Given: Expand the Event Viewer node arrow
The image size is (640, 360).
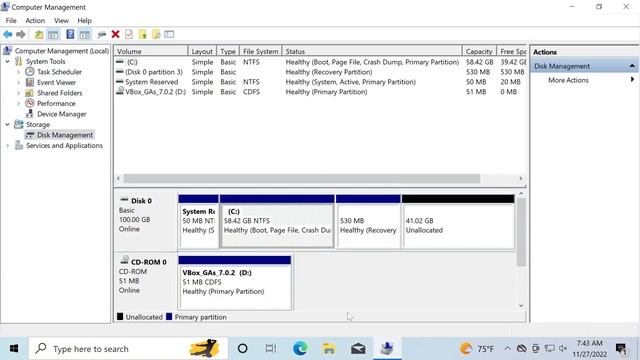Looking at the screenshot, I should (18, 82).
